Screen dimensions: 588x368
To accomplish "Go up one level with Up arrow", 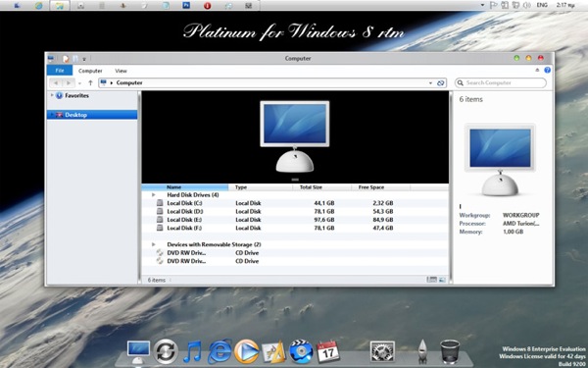I will (90, 83).
